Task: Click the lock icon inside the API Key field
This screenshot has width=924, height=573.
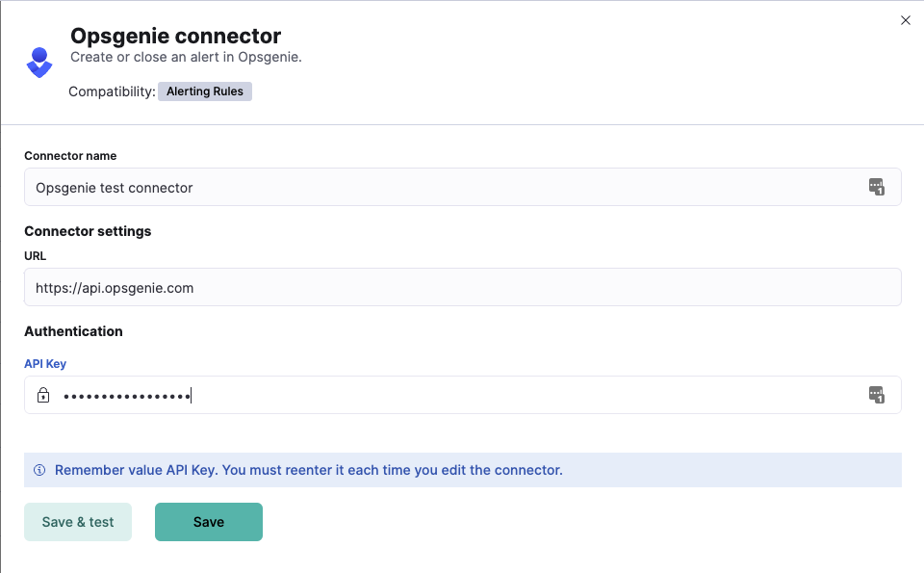Action: pyautogui.click(x=43, y=395)
